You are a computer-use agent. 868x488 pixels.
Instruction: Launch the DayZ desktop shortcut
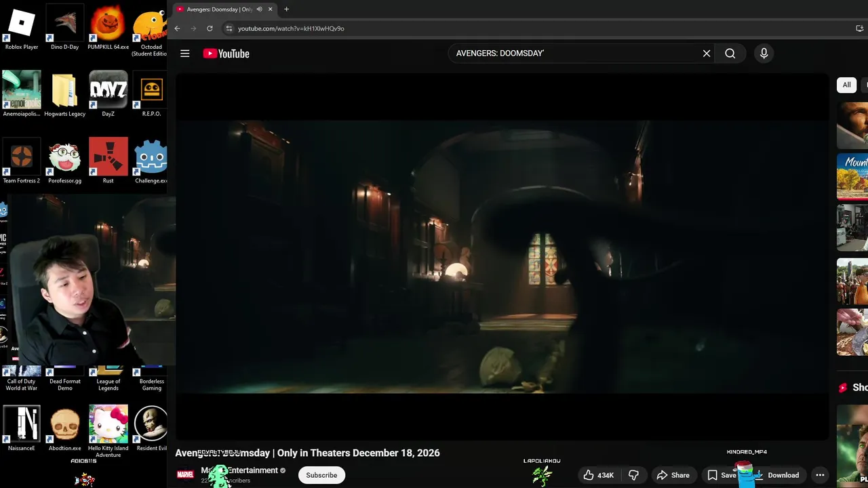click(x=108, y=94)
